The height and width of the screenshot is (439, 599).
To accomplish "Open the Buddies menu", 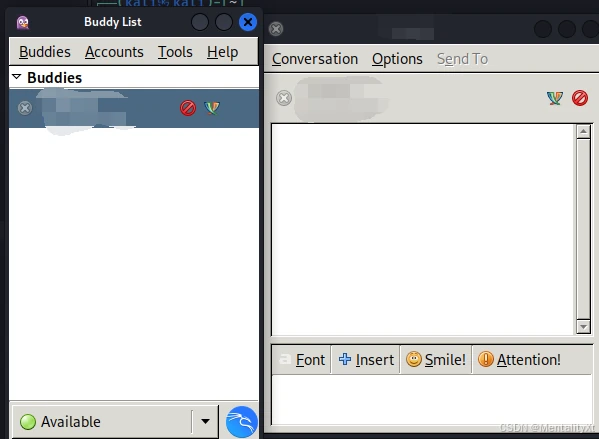I will click(x=45, y=52).
